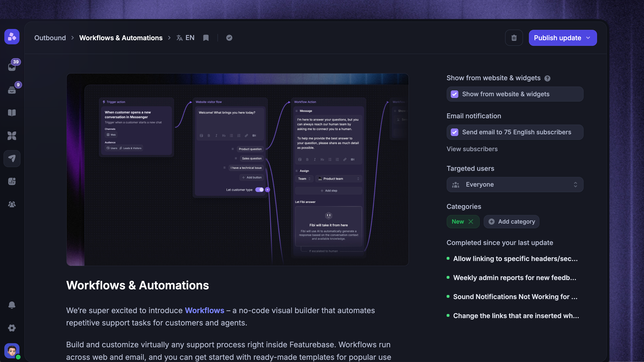Open the Featurebase logo home icon

[x=12, y=37]
